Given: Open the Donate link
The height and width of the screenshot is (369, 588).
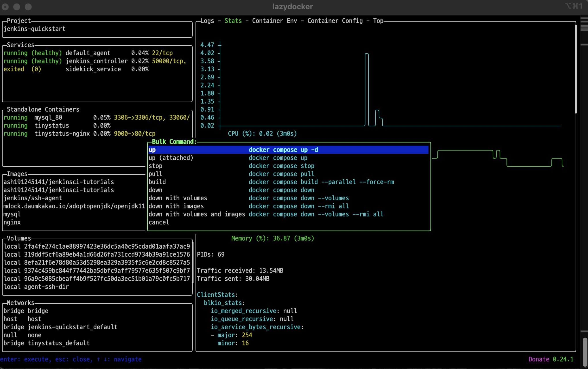Looking at the screenshot, I should (x=539, y=359).
